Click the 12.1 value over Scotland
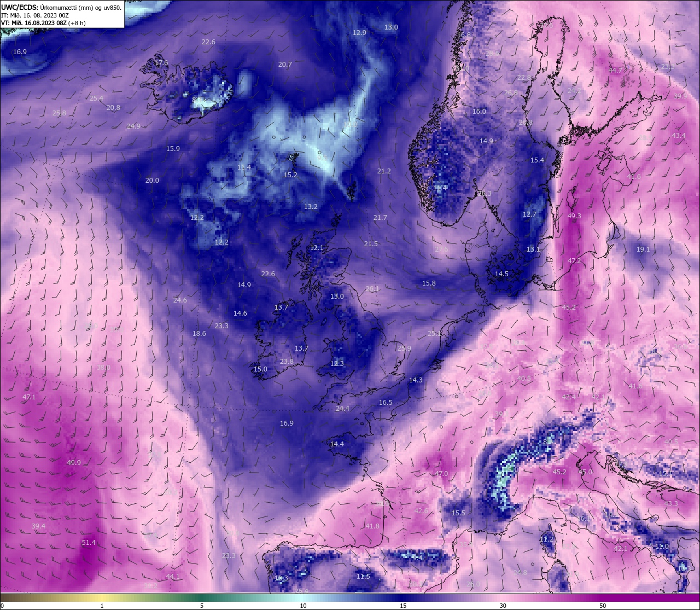700x610 pixels. (317, 248)
